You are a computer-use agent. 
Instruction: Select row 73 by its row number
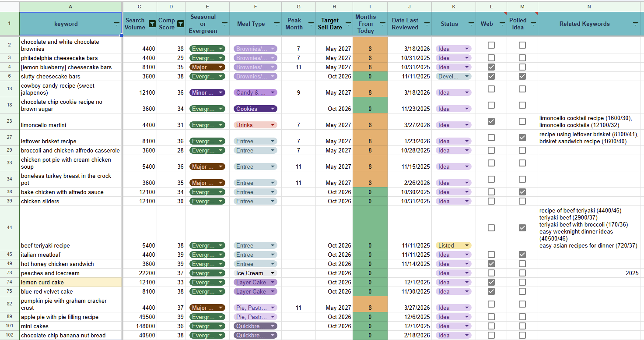(10, 273)
